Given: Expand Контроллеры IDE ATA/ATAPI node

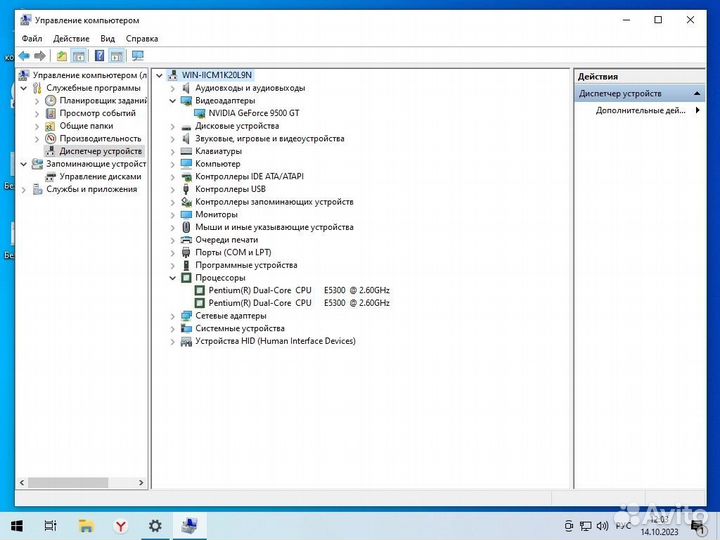Looking at the screenshot, I should pos(173,177).
